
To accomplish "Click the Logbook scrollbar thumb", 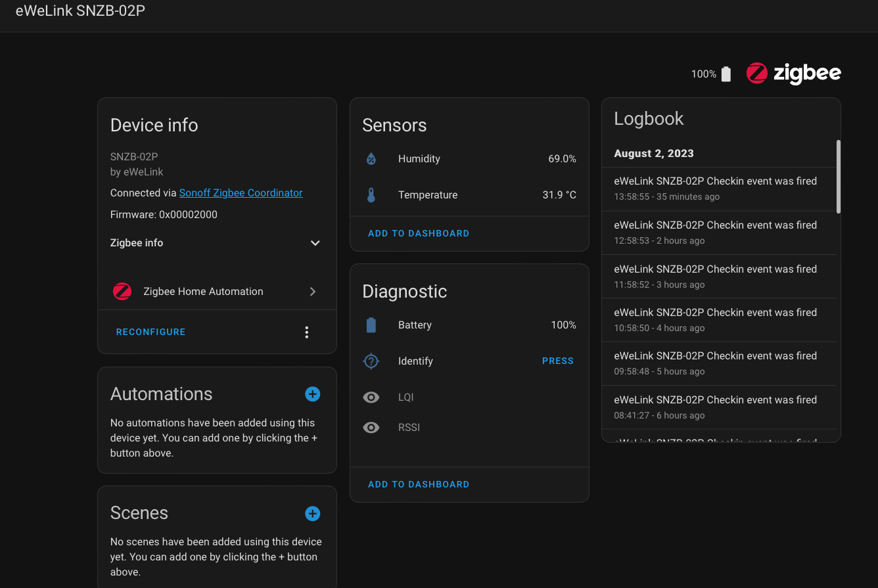I will click(x=839, y=176).
